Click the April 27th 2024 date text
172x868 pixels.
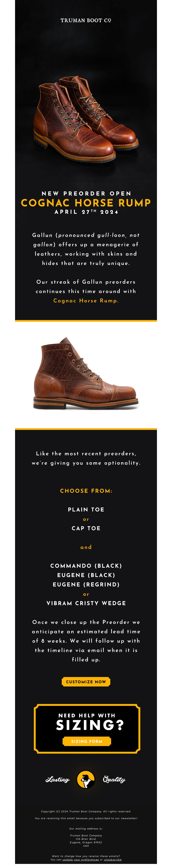(86, 212)
